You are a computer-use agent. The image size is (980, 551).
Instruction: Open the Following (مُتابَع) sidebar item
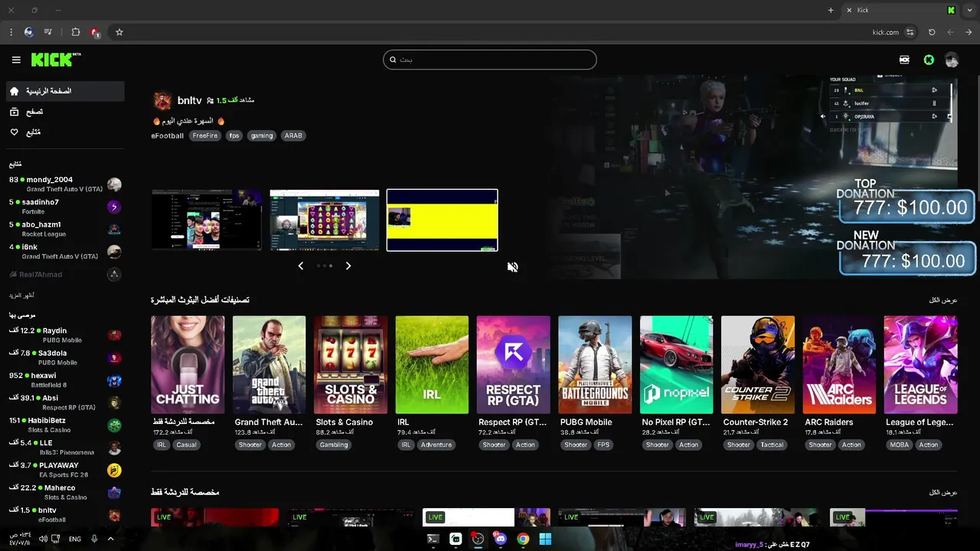click(64, 132)
